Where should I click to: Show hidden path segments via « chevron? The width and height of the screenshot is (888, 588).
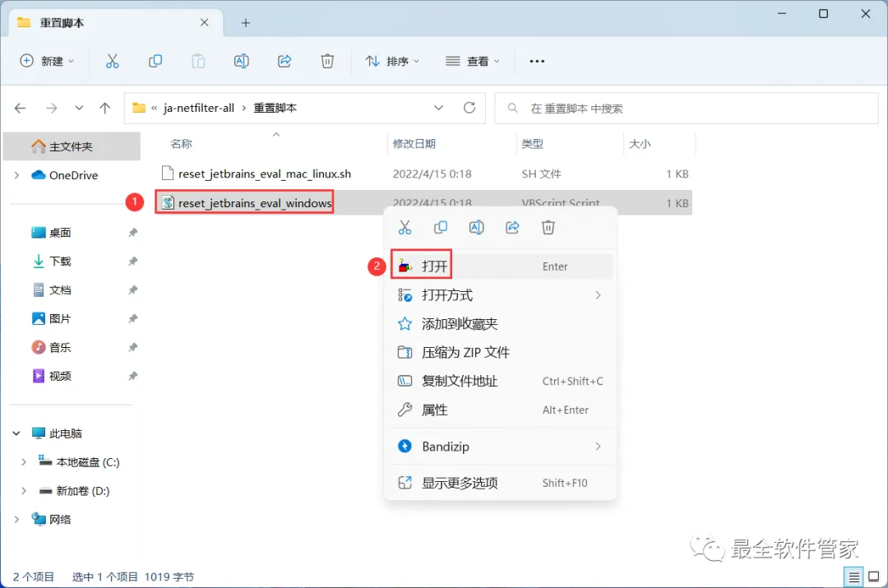coord(154,108)
